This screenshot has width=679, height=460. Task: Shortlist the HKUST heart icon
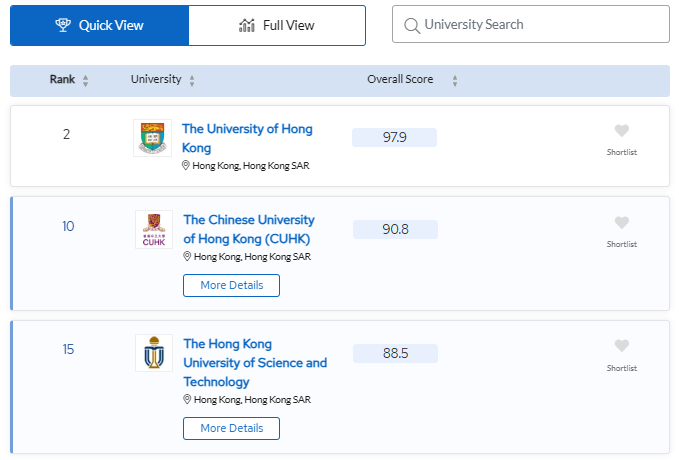coord(622,346)
